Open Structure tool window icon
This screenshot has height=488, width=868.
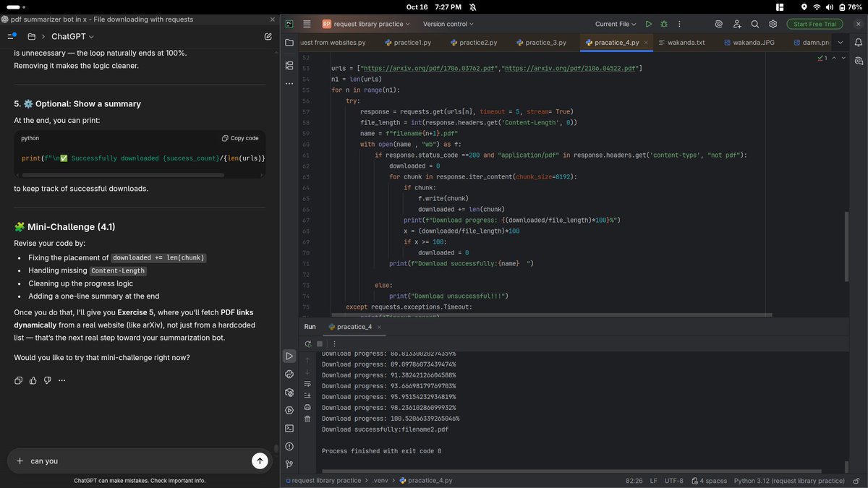pos(289,65)
